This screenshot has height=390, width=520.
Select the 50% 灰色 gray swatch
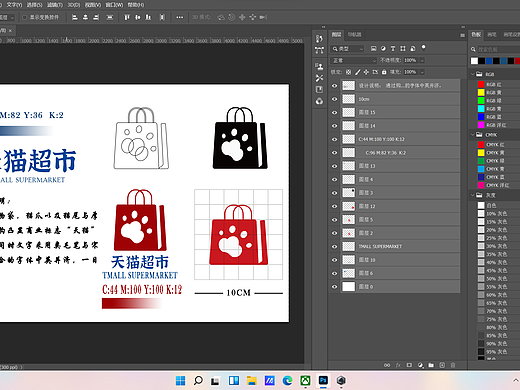click(481, 278)
